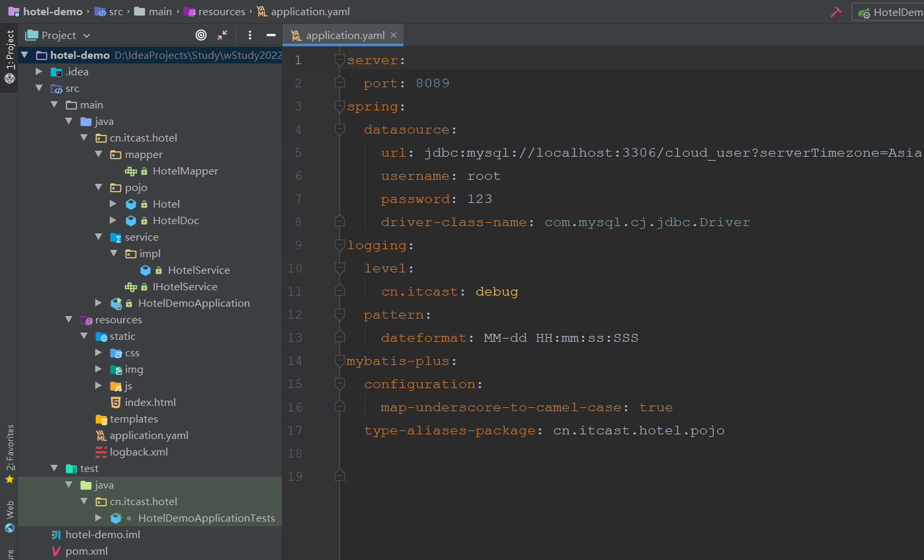
Task: Click the application.yaml file icon in tree
Action: coord(101,435)
